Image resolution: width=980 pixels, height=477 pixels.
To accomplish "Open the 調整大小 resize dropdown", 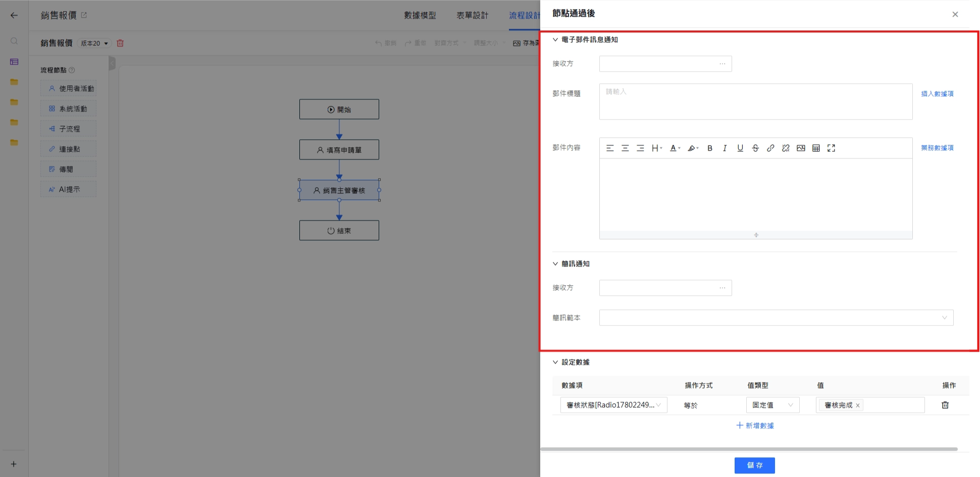I will click(490, 43).
